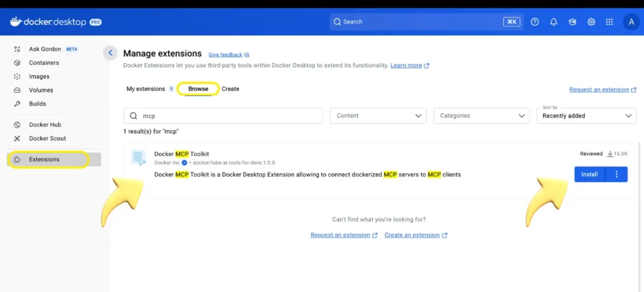This screenshot has height=292, width=644.
Task: Open Extensions in the sidebar
Action: pyautogui.click(x=54, y=160)
